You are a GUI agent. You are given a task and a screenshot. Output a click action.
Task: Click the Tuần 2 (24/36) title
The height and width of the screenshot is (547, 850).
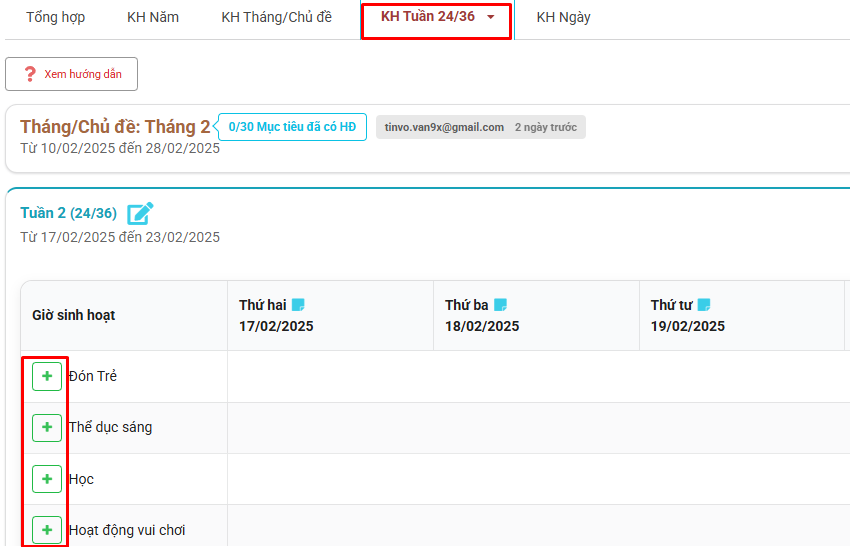tap(68, 213)
